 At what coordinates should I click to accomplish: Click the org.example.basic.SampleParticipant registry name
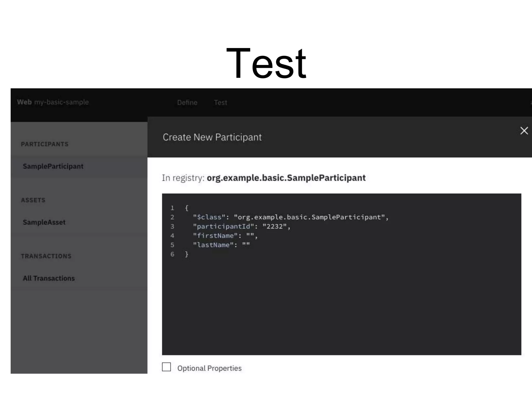coord(286,178)
